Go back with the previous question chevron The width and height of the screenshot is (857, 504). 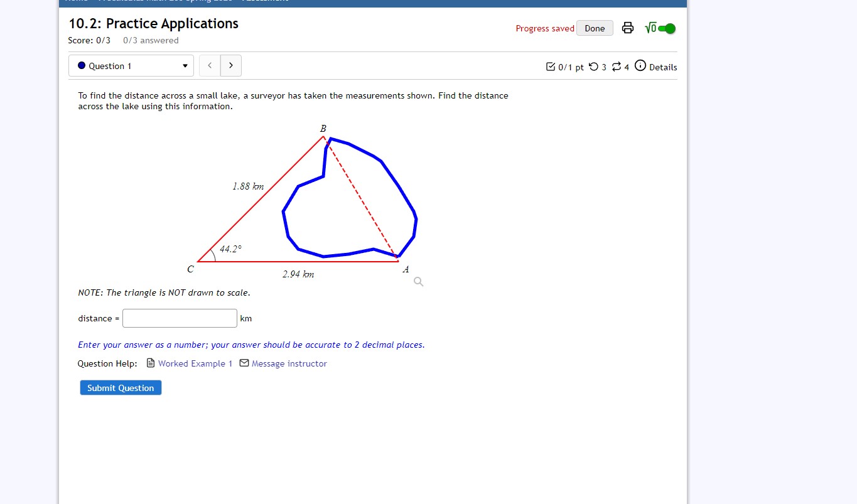point(209,65)
